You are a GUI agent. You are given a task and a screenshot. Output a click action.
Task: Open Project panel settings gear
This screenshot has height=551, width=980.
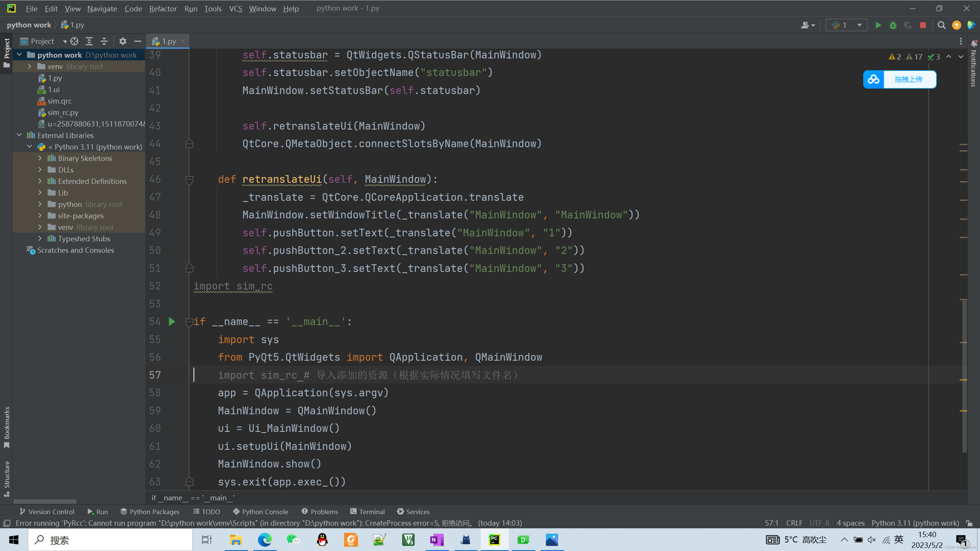pos(122,41)
